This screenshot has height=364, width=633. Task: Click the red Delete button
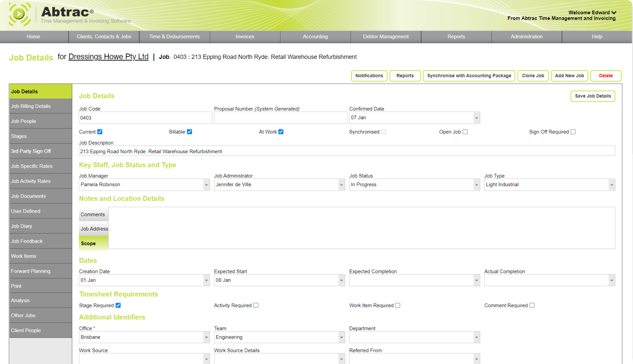(606, 76)
